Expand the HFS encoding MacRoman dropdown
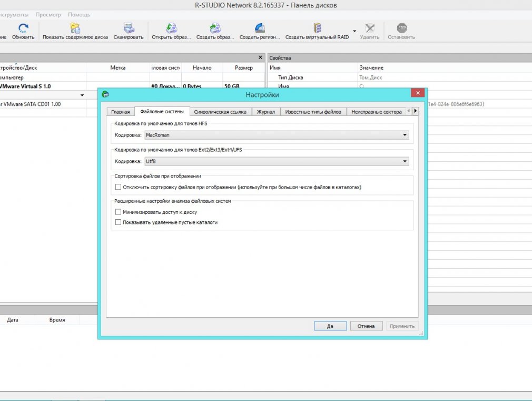Screen dimensions: 532x401 405,135
